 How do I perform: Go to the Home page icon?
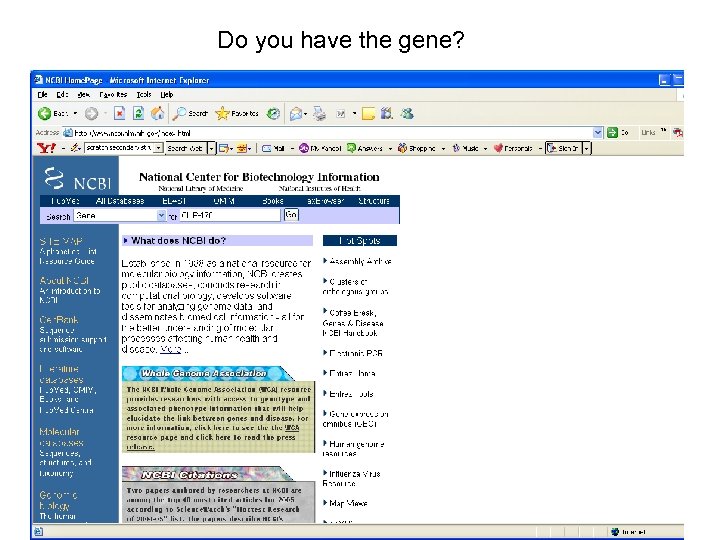[158, 113]
